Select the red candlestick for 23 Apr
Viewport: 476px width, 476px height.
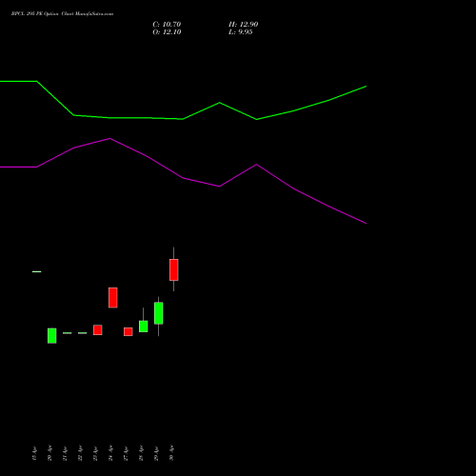(x=98, y=330)
